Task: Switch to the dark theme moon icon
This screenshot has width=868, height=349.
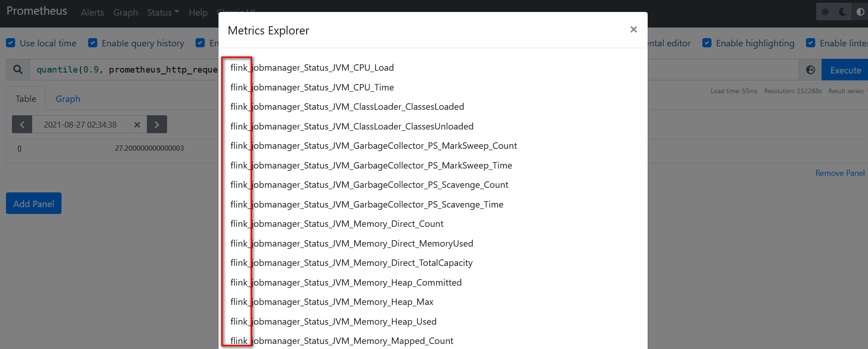Action: point(843,12)
